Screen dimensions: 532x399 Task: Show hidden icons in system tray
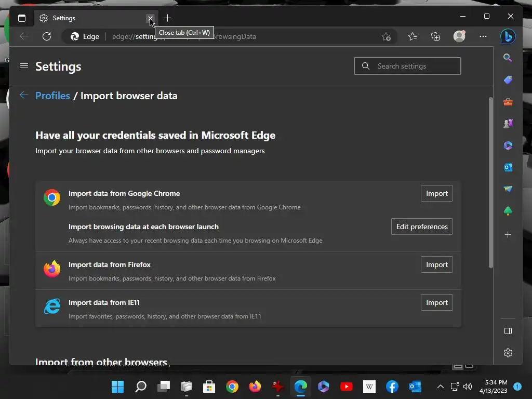pyautogui.click(x=440, y=387)
